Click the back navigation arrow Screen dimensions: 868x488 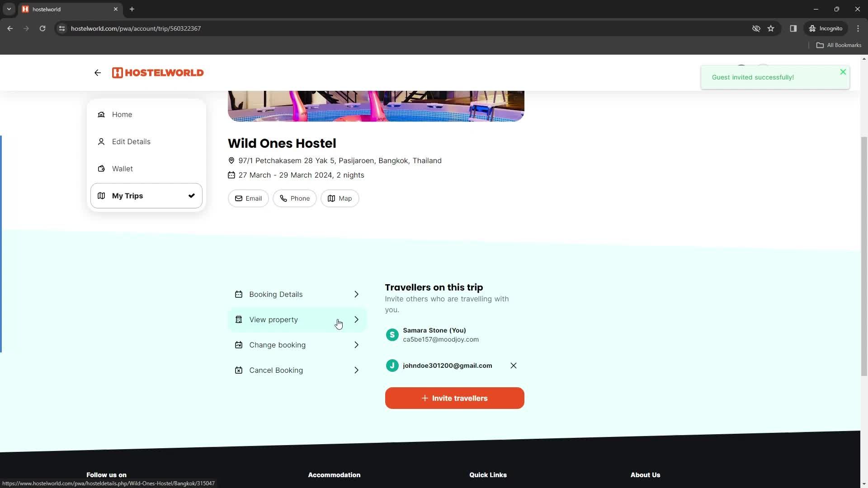click(97, 73)
